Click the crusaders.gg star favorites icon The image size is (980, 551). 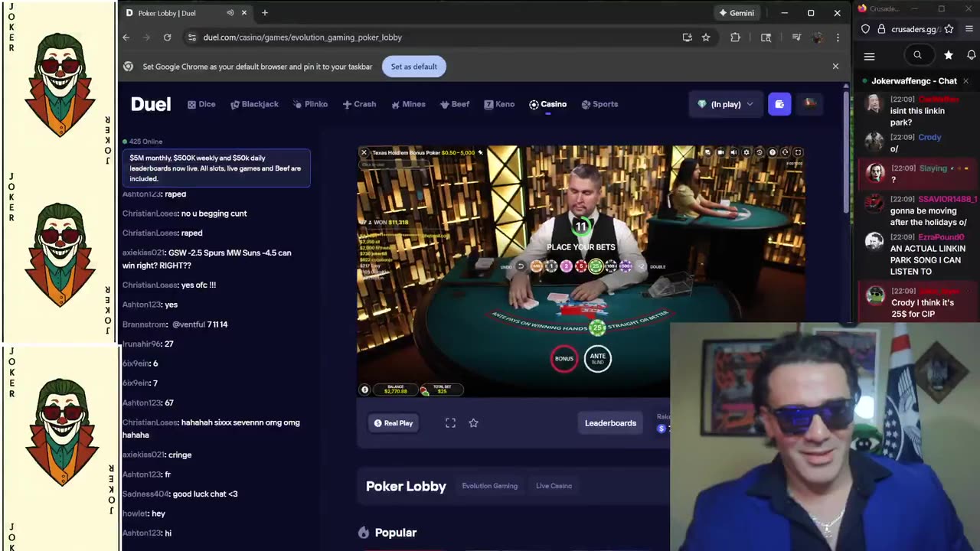pos(949,55)
